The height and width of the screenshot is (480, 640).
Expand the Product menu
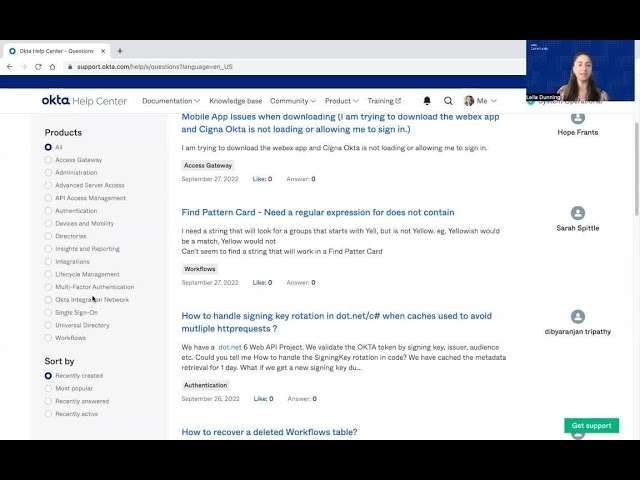[342, 101]
